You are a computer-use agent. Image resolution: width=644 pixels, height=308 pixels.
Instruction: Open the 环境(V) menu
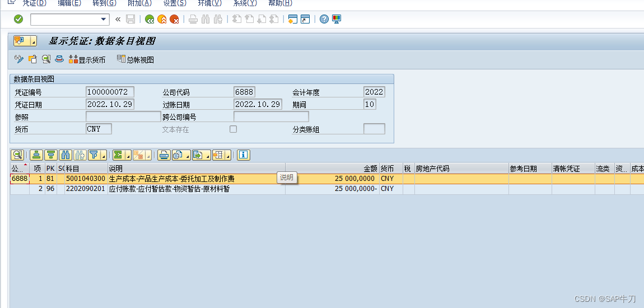(209, 3)
